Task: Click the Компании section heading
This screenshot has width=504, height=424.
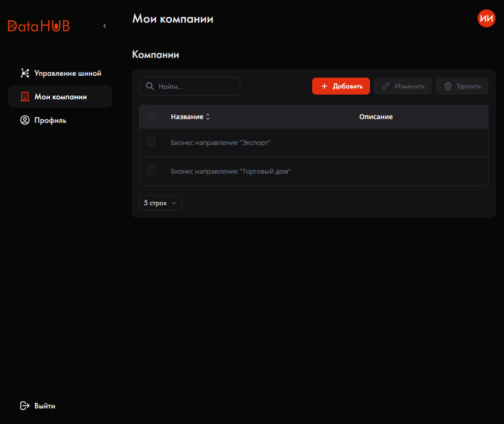Action: pyautogui.click(x=156, y=55)
